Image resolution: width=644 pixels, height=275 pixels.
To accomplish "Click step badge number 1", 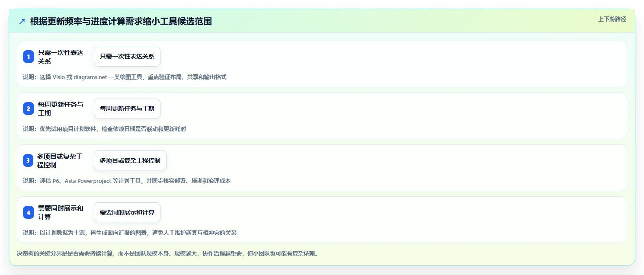I will pos(29,57).
